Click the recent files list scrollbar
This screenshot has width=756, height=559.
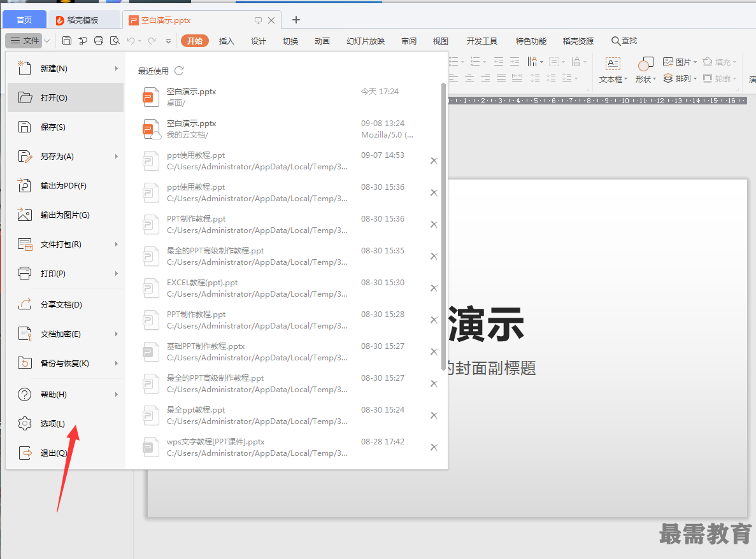(x=443, y=227)
